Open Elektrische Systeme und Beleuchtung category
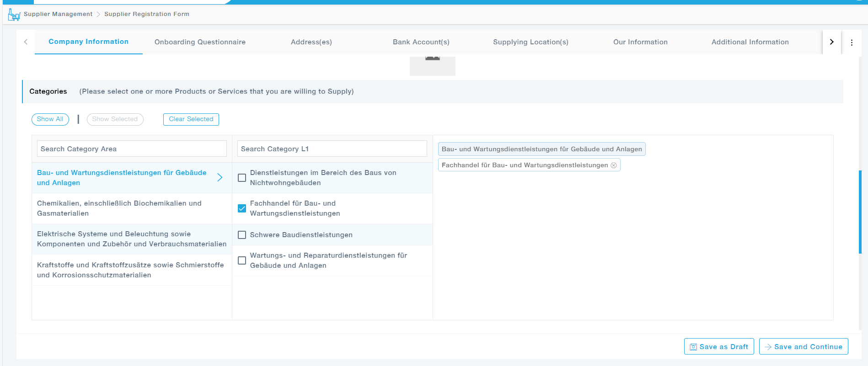The height and width of the screenshot is (366, 868). tap(131, 239)
